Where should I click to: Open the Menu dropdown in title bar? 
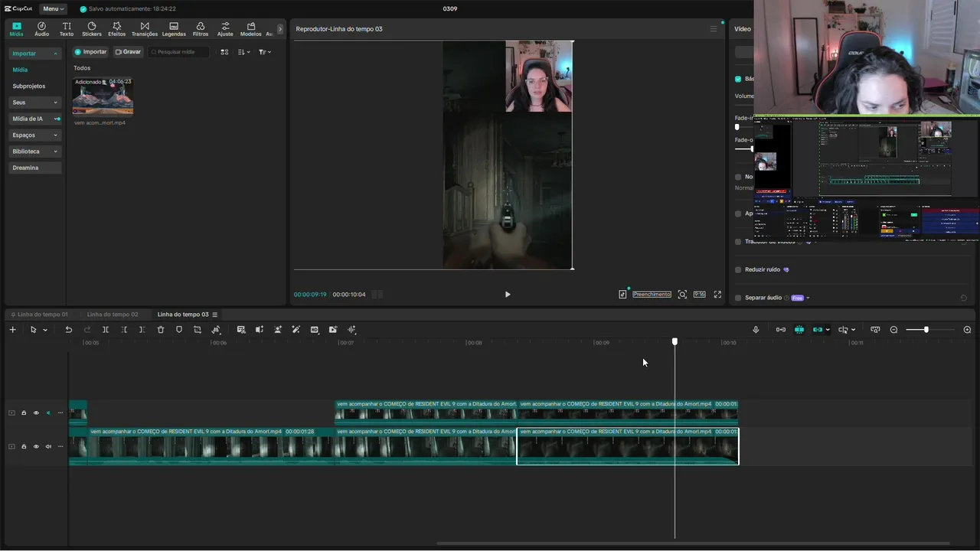click(54, 8)
